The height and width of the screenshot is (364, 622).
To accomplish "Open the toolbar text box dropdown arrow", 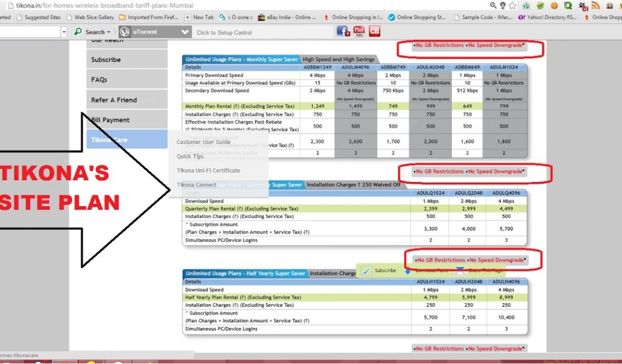I will coord(64,32).
